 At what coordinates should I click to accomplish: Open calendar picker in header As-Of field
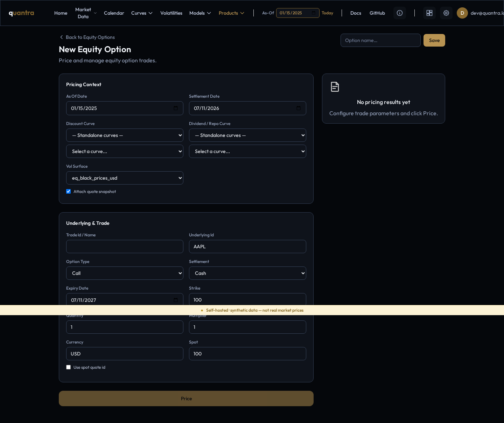pyautogui.click(x=314, y=13)
